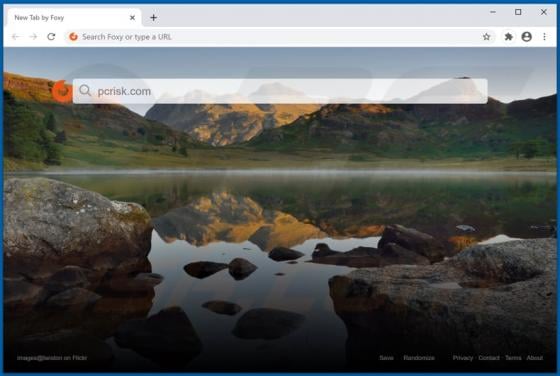Open the About link
The width and height of the screenshot is (560, 376).
(535, 358)
